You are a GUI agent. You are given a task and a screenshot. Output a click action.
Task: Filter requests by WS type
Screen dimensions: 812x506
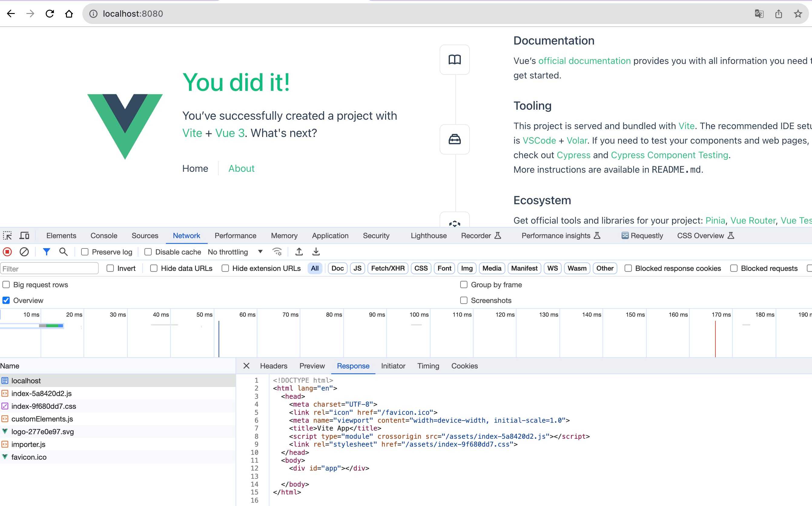[x=553, y=268]
